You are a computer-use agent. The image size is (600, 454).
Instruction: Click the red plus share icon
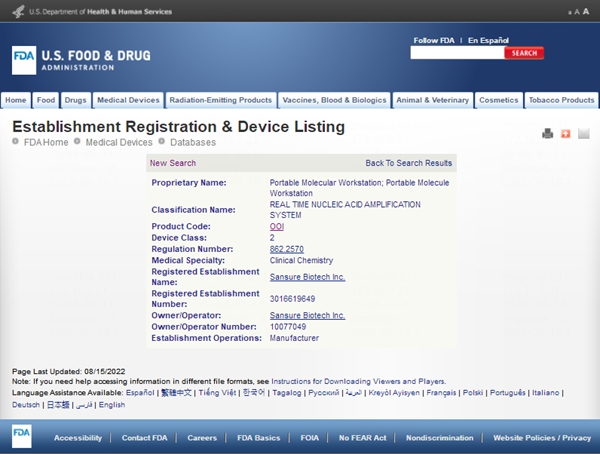click(565, 134)
